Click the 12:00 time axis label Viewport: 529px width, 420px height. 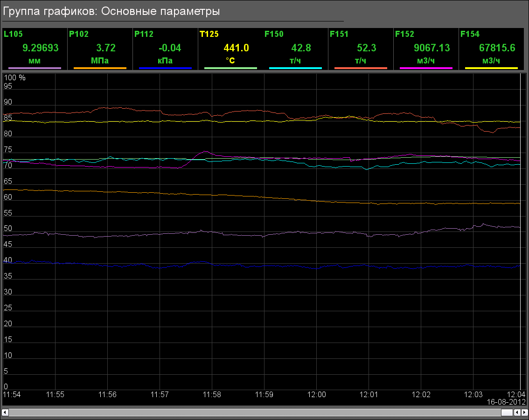tap(317, 394)
